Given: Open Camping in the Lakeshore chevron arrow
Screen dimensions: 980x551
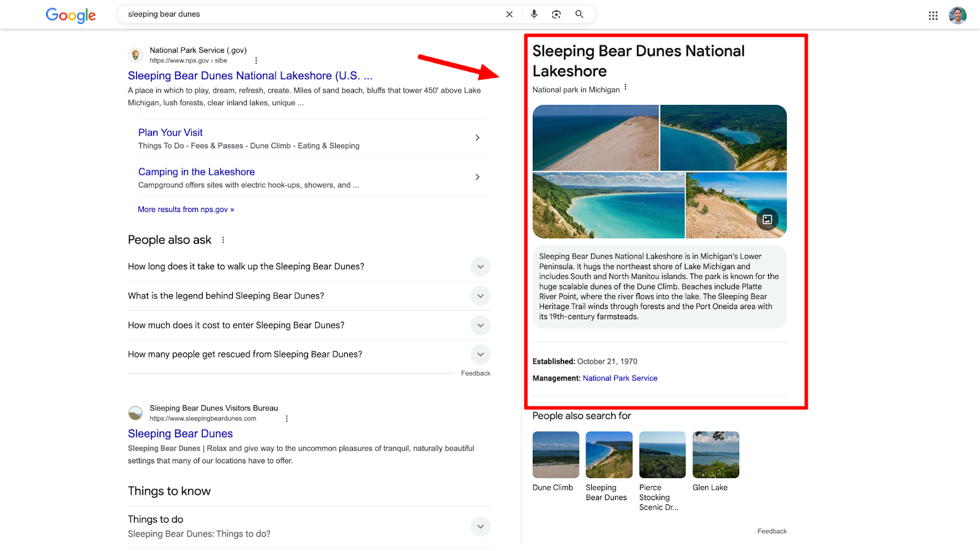Looking at the screenshot, I should tap(478, 177).
